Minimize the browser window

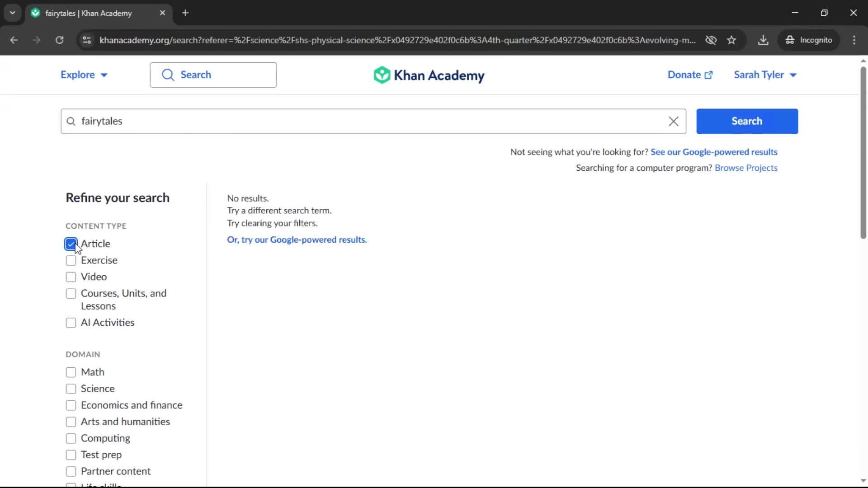pyautogui.click(x=795, y=13)
